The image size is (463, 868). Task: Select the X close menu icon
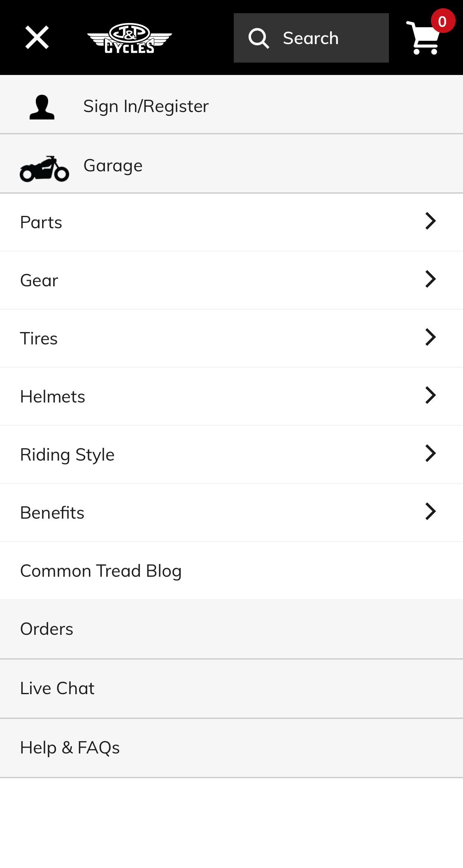(36, 37)
